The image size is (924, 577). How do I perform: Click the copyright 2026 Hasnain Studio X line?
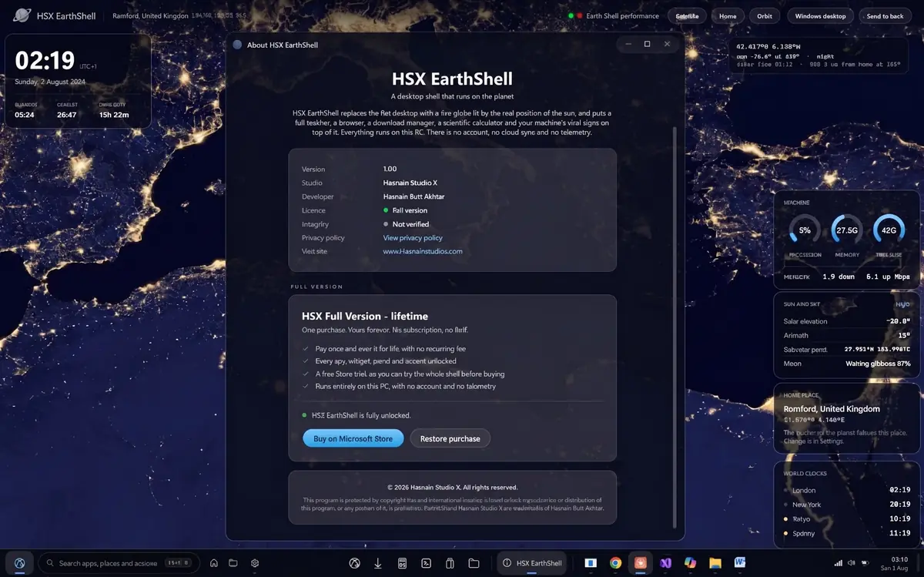[453, 488]
